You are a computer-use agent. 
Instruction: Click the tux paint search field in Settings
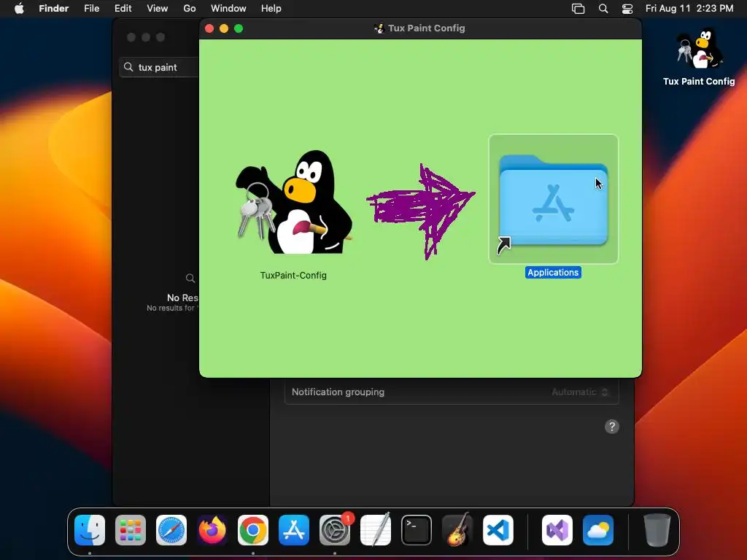[x=160, y=67]
